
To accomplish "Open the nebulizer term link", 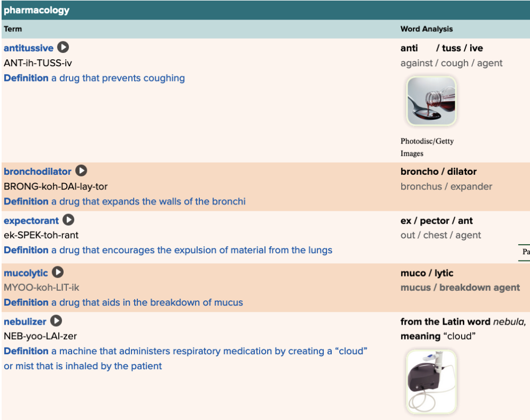I will click(x=25, y=321).
